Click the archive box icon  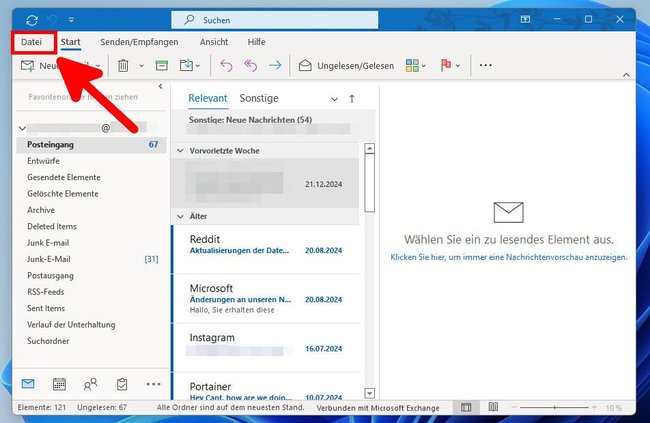point(162,66)
